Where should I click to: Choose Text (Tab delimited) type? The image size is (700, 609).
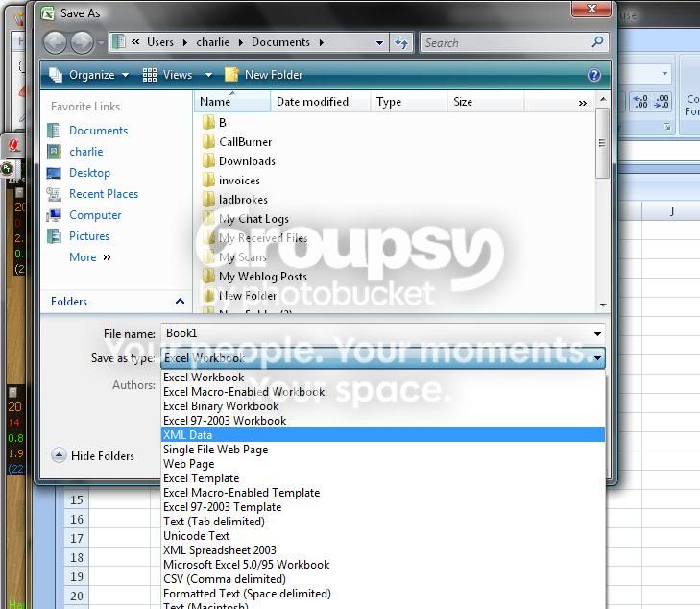coord(382,522)
